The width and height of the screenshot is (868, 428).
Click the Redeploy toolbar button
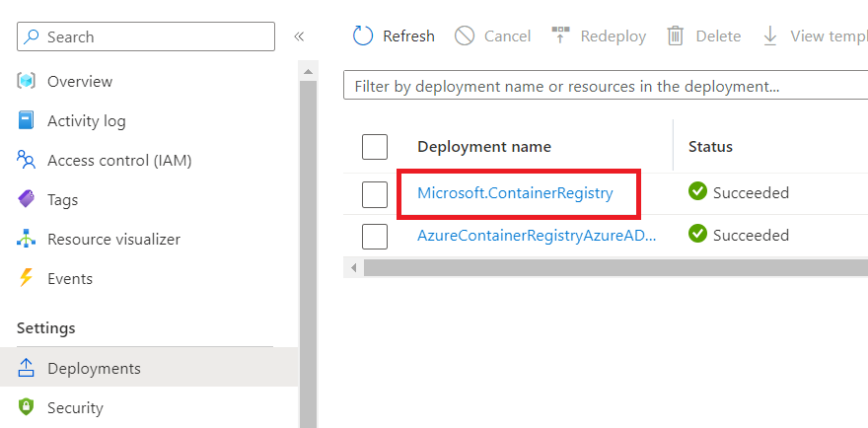coord(599,36)
